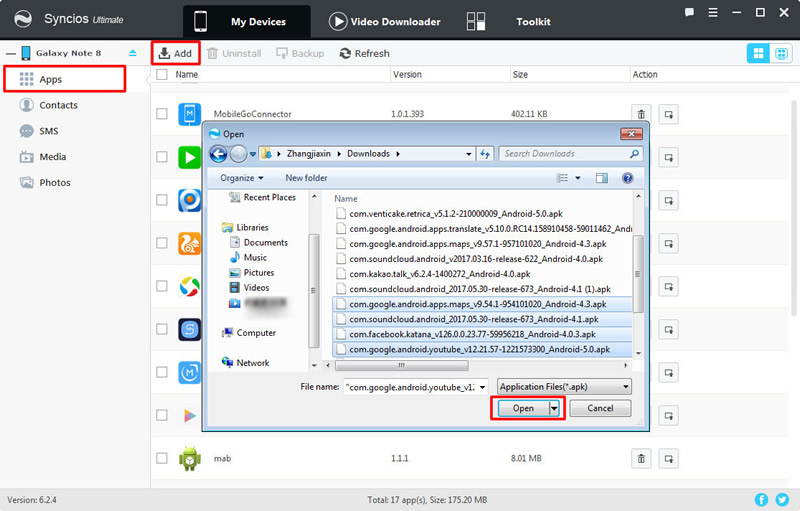Sort the apps list by Size column
Viewport: 800px width, 511px height.
[x=520, y=74]
